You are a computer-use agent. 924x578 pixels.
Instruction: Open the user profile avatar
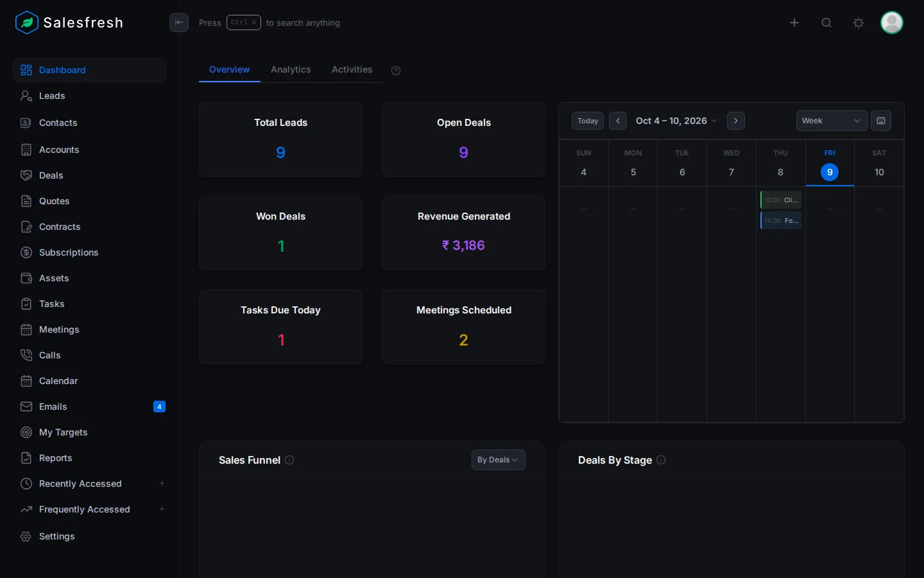(892, 22)
